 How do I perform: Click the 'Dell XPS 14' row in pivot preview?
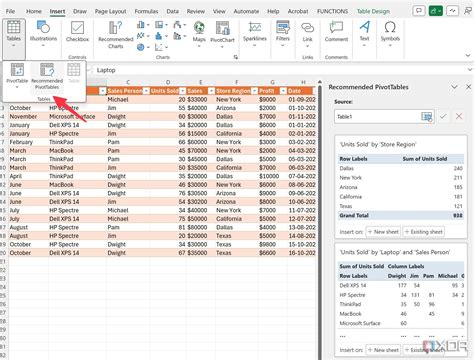coord(401,286)
